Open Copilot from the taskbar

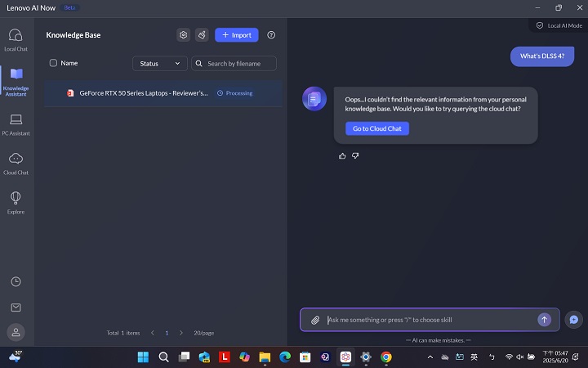244,357
